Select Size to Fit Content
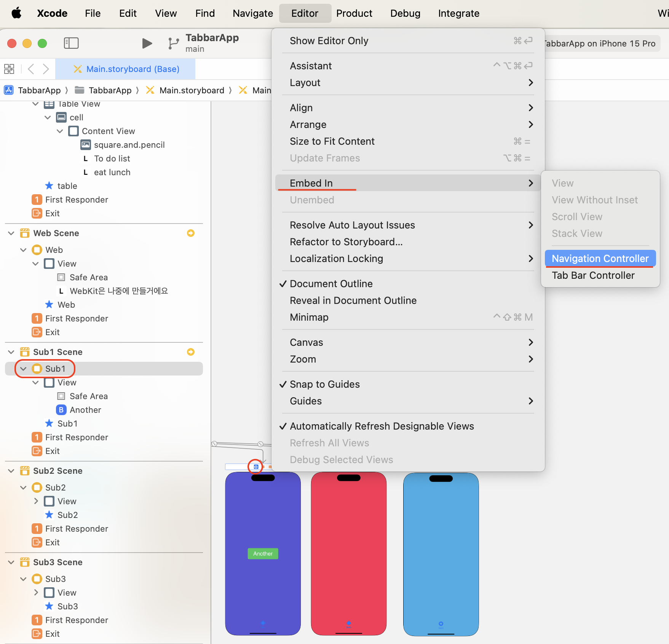This screenshot has width=669, height=644. [x=408, y=141]
